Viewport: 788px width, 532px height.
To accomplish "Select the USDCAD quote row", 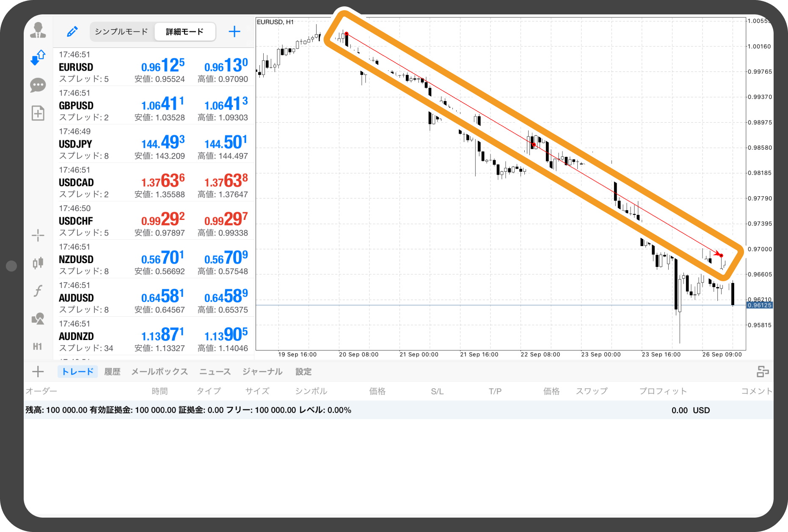I will click(154, 182).
